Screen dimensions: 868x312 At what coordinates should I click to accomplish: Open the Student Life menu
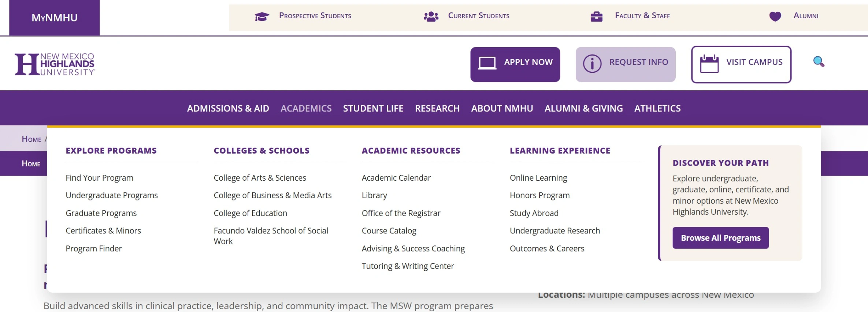[373, 109]
